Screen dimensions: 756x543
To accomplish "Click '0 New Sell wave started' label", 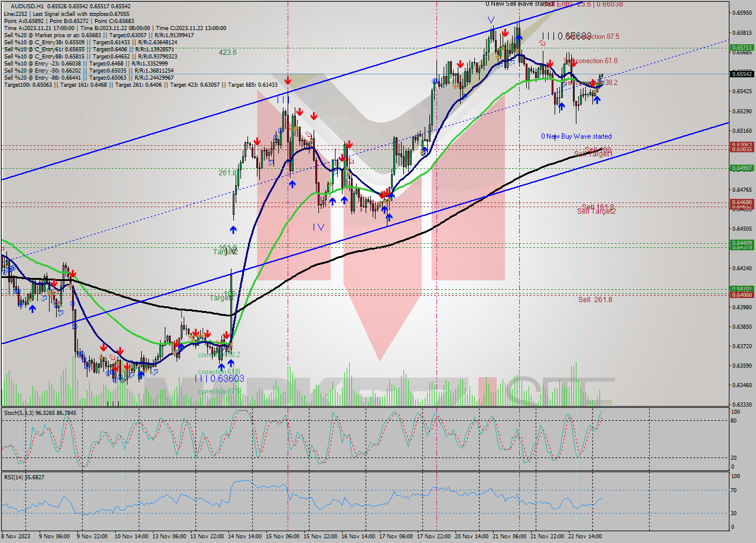I will tap(519, 4).
